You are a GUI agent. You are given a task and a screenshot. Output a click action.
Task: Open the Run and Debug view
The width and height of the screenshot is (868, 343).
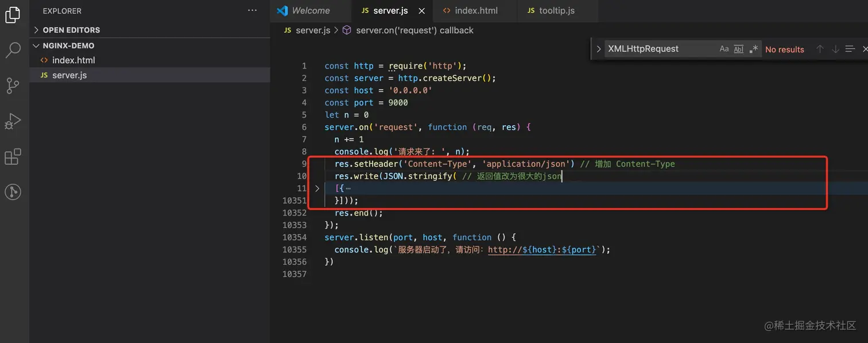pos(13,121)
